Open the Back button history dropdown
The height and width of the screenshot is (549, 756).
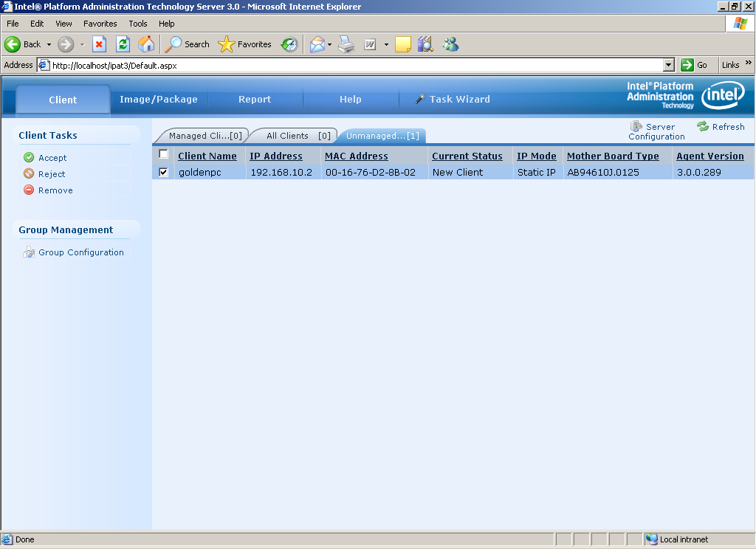tap(49, 44)
